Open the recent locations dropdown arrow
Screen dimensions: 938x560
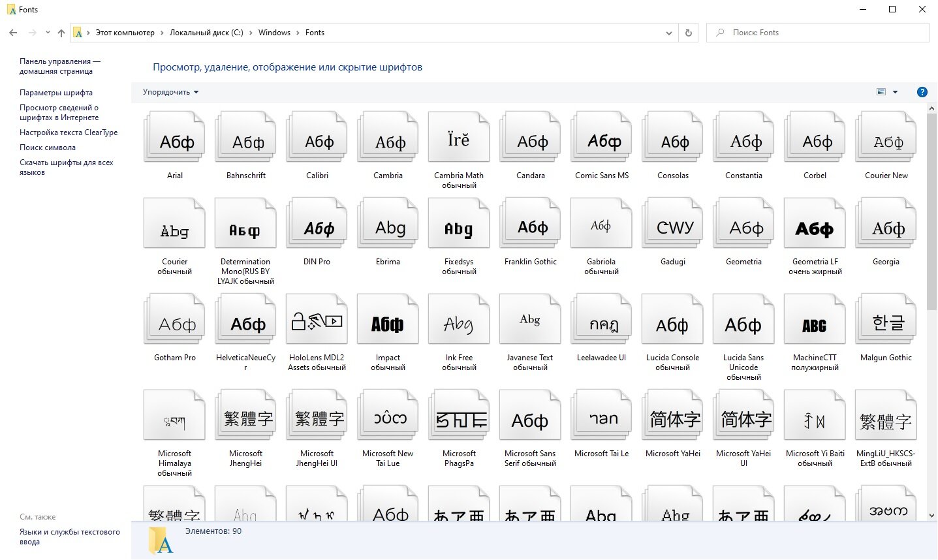(x=48, y=33)
